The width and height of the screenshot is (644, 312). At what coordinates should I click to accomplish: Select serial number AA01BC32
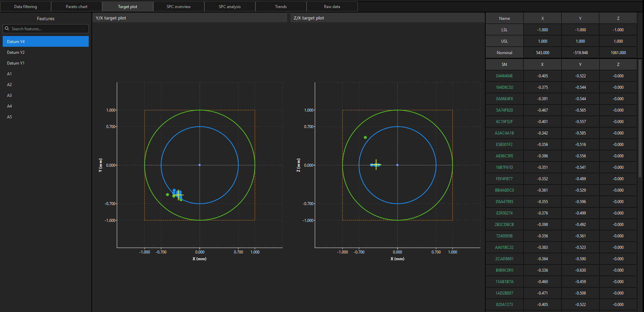(x=505, y=247)
